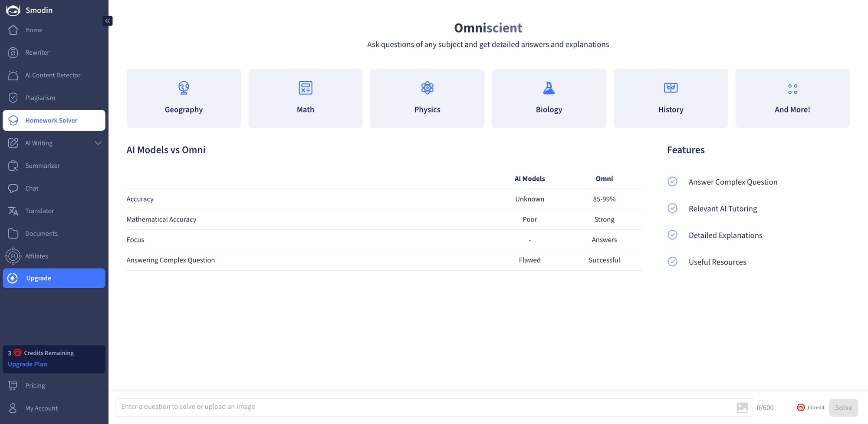Click the Math calculator icon
Image resolution: width=868 pixels, height=424 pixels.
point(306,88)
